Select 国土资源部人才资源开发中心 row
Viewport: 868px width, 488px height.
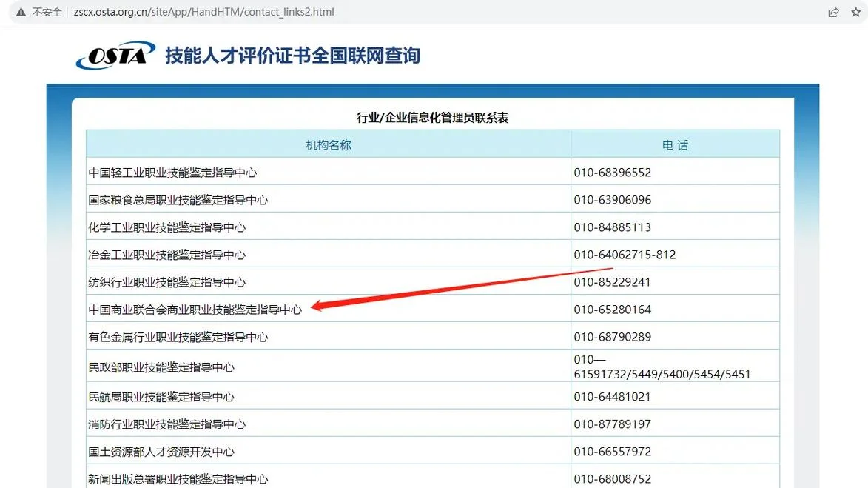(x=433, y=452)
